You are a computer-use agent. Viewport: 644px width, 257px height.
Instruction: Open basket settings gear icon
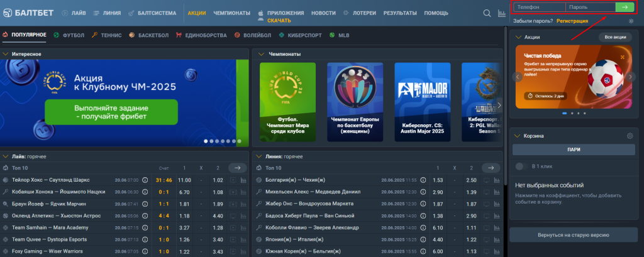(x=630, y=136)
